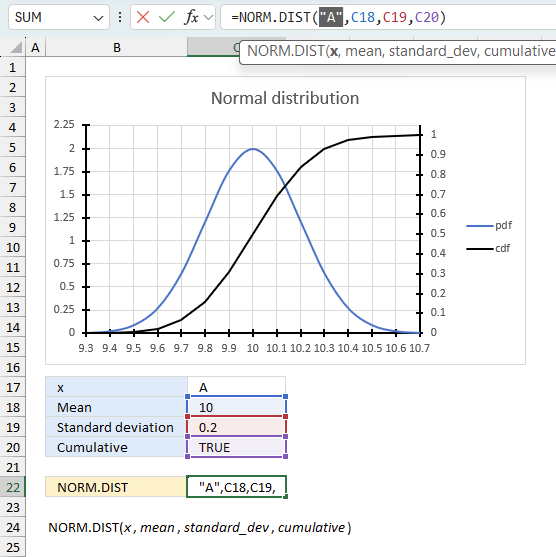Expand the formula bar chevron beside fx
This screenshot has width=556, height=557.
[x=209, y=17]
